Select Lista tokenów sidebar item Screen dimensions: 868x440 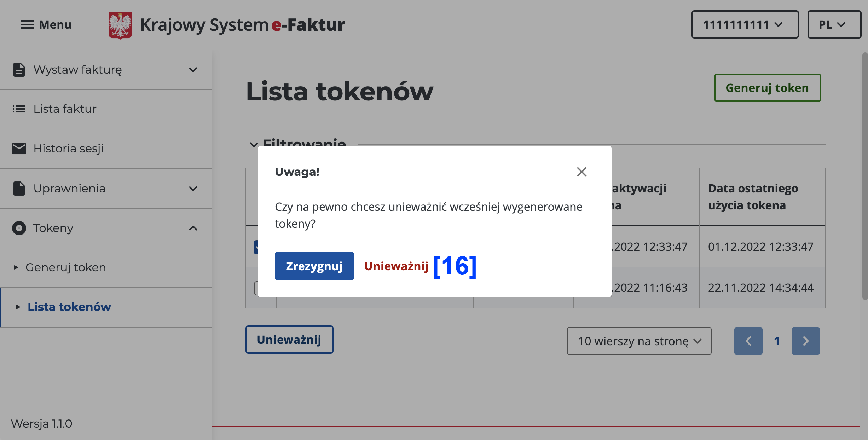69,307
